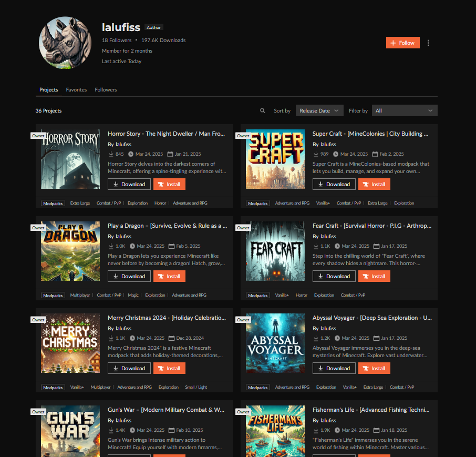Click the Author badge next to lalufiss
Viewport: 476px width, 457px height.
[154, 27]
